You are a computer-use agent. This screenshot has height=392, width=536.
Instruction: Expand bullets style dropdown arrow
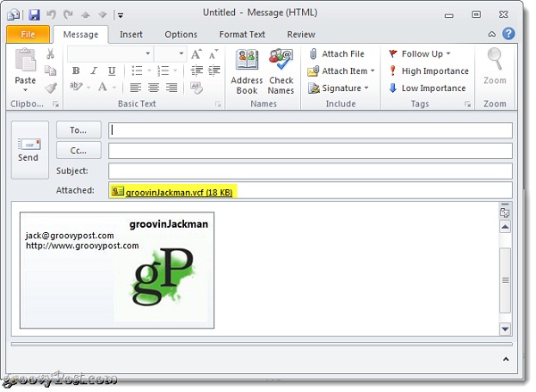(149, 71)
